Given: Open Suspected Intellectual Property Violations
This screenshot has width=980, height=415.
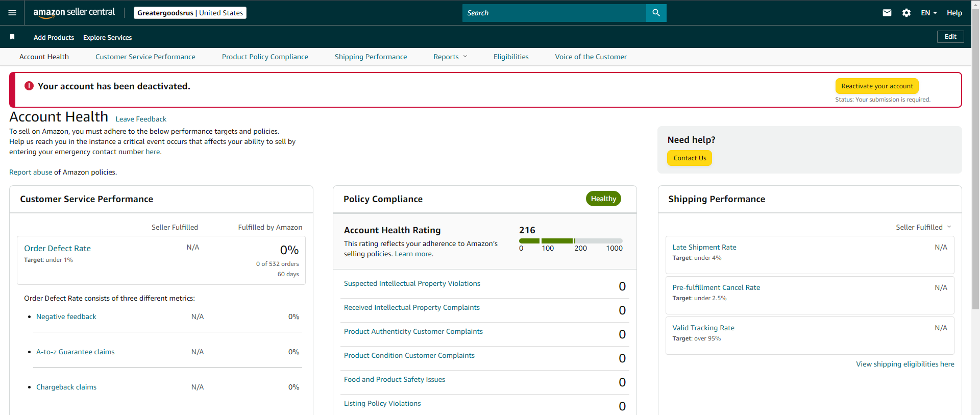Looking at the screenshot, I should coord(412,283).
